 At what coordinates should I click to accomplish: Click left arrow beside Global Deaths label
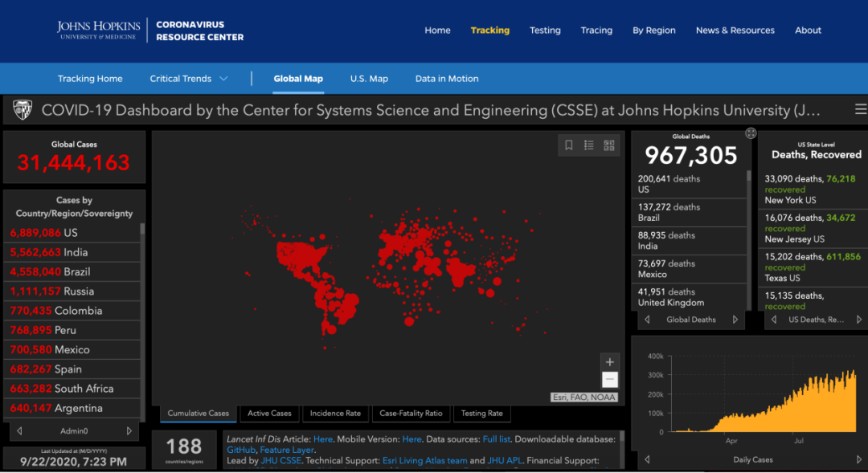pyautogui.click(x=647, y=319)
